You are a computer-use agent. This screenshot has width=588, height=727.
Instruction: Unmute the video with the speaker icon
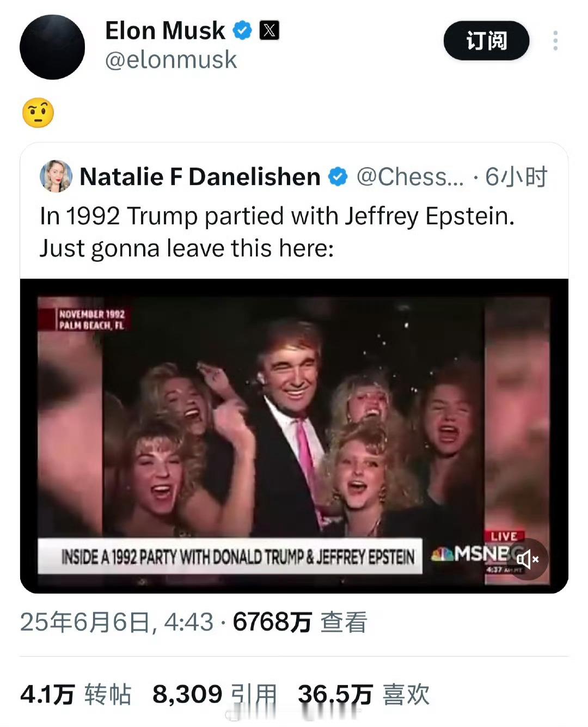click(x=527, y=559)
